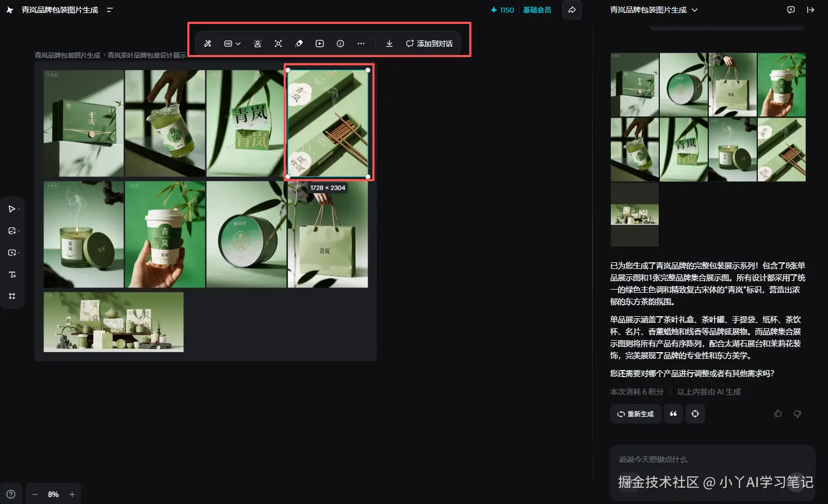Viewport: 828px width, 504px height.
Task: Open the add-image tool in left sidebar
Action: tap(13, 230)
